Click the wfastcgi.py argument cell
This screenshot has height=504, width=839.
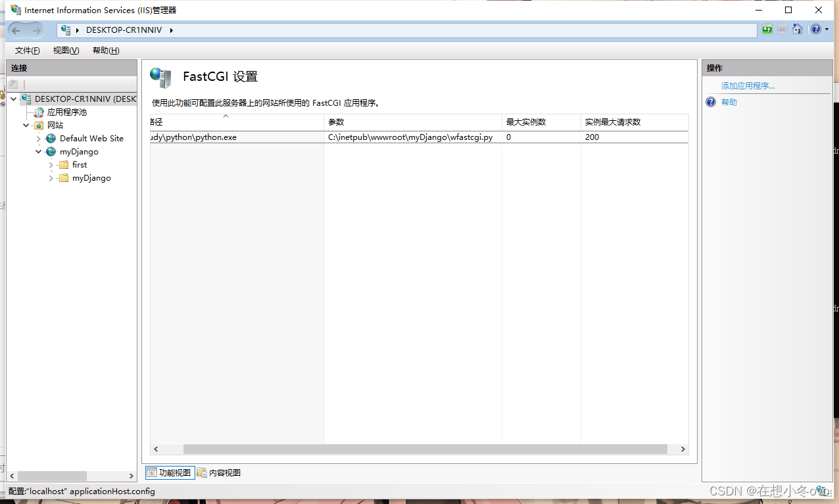click(410, 137)
